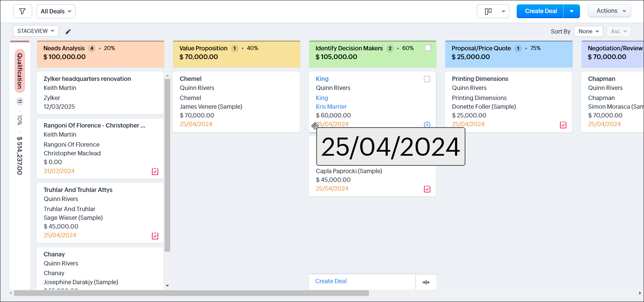The width and height of the screenshot is (644, 302).
Task: Click the plus icon on the King deal card
Action: [427, 124]
